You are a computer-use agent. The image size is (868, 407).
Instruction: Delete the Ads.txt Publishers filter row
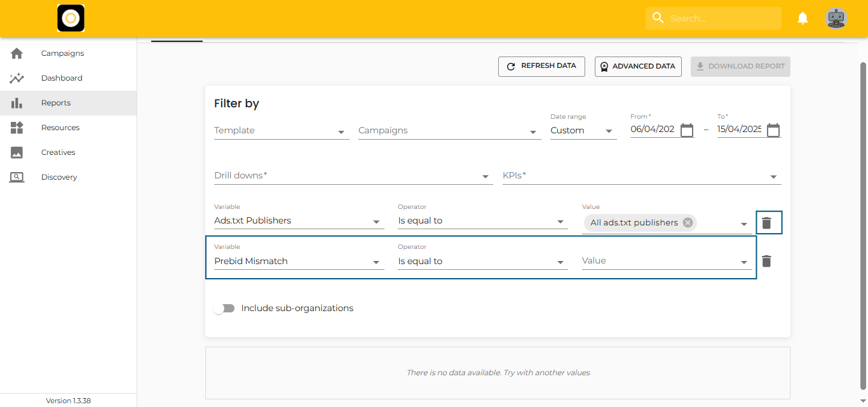point(766,223)
